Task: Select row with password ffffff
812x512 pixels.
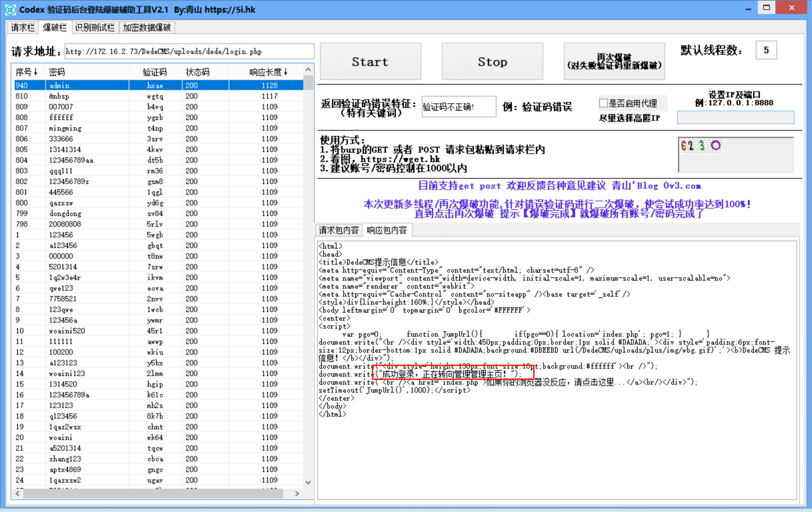Action: [159, 117]
